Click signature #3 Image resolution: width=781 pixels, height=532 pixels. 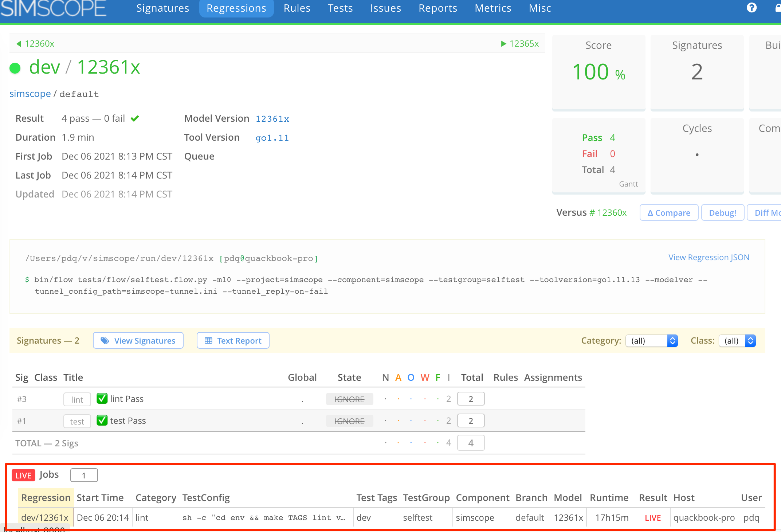pos(22,399)
